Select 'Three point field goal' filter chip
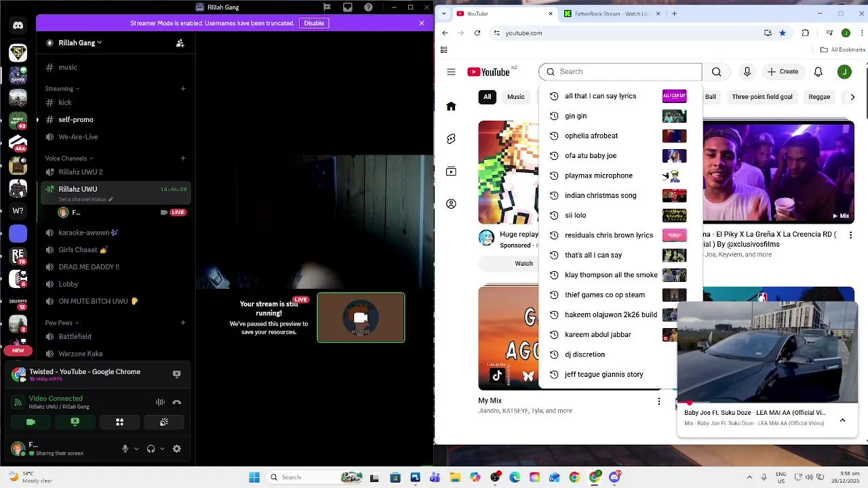868x488 pixels. pyautogui.click(x=762, y=97)
